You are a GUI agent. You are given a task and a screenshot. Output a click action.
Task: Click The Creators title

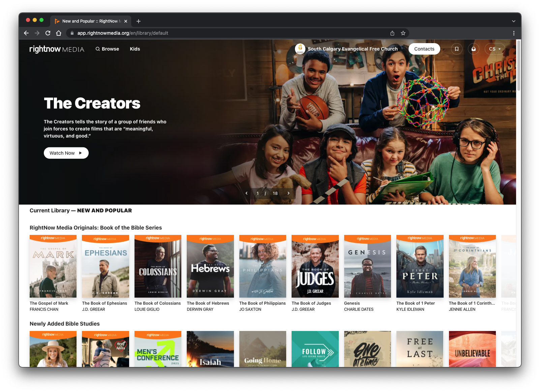(x=92, y=103)
